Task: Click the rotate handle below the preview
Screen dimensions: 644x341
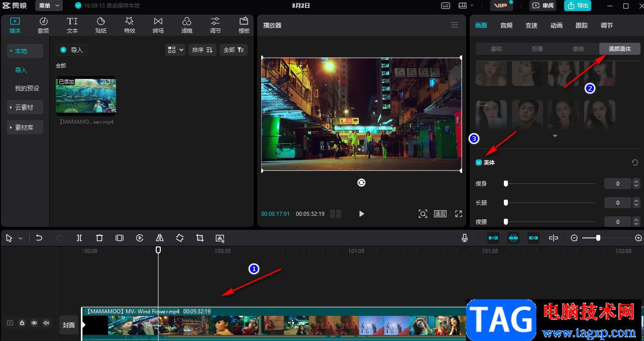Action: pyautogui.click(x=361, y=183)
